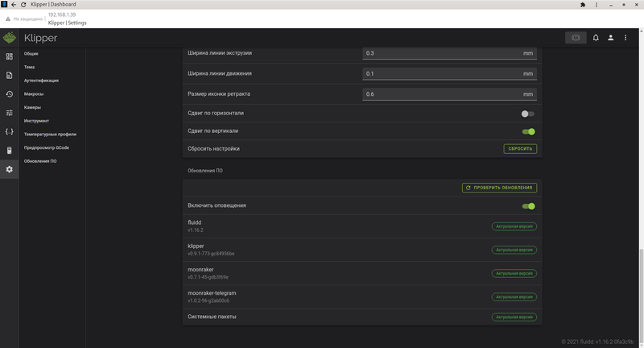Open the print History icon
This screenshot has width=644, height=348.
click(9, 94)
